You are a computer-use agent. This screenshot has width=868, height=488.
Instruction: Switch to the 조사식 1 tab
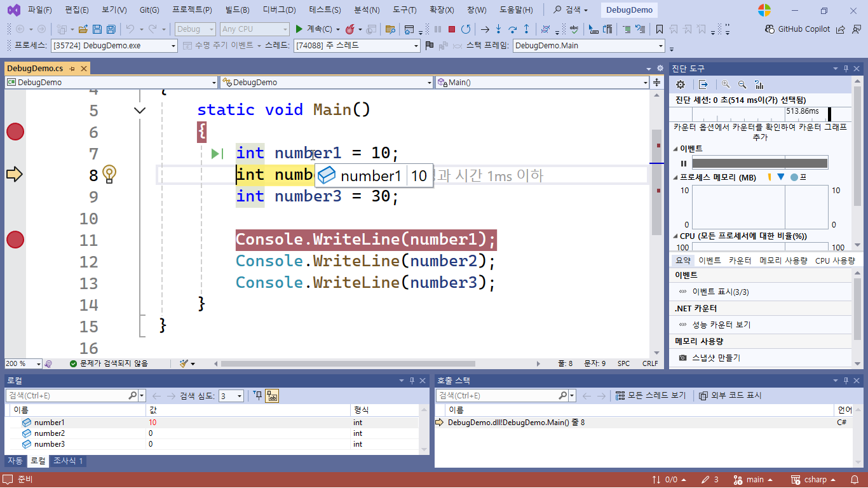tap(68, 461)
